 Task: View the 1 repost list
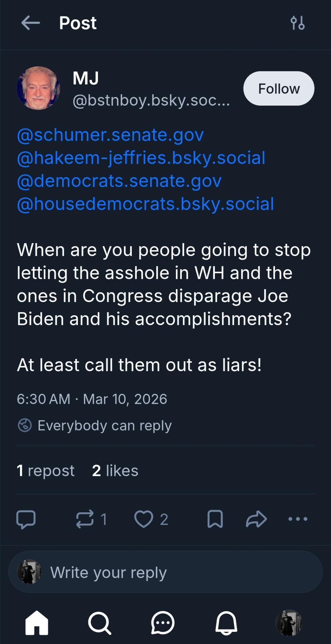click(46, 471)
